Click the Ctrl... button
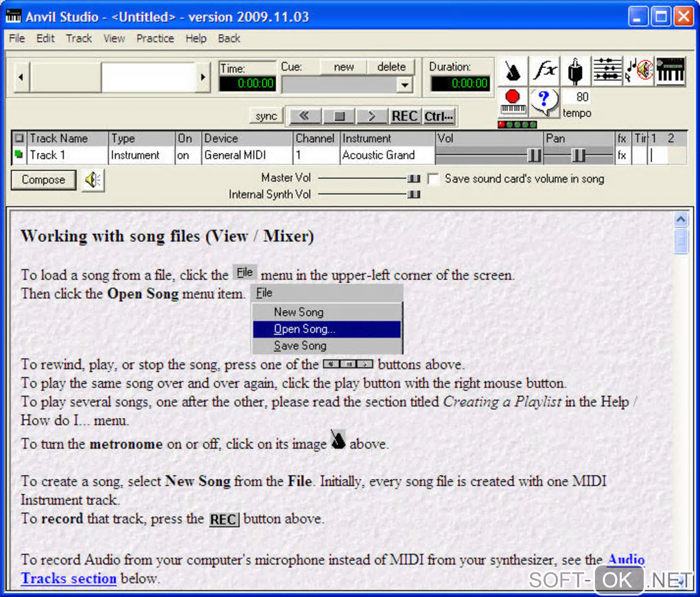 pos(439,116)
